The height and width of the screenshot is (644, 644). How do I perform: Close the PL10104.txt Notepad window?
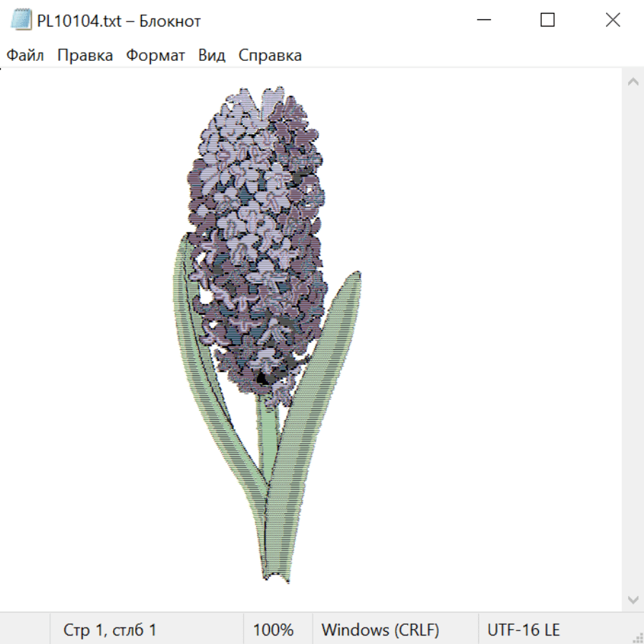click(x=613, y=20)
